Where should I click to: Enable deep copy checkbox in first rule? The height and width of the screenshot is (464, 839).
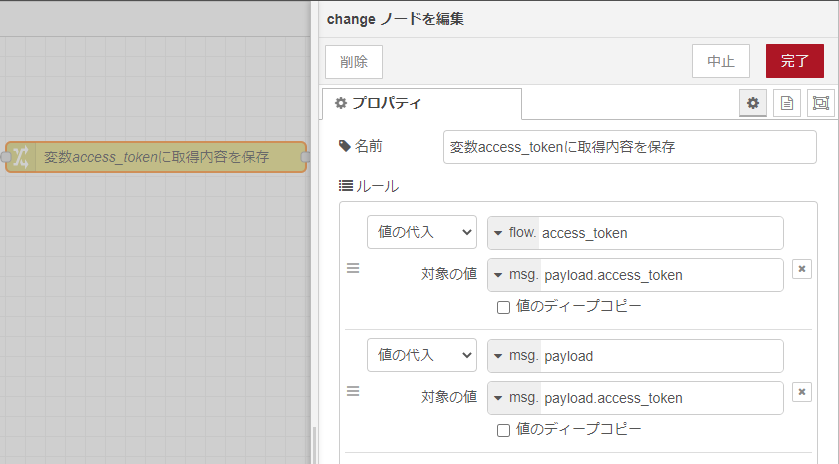click(x=503, y=307)
